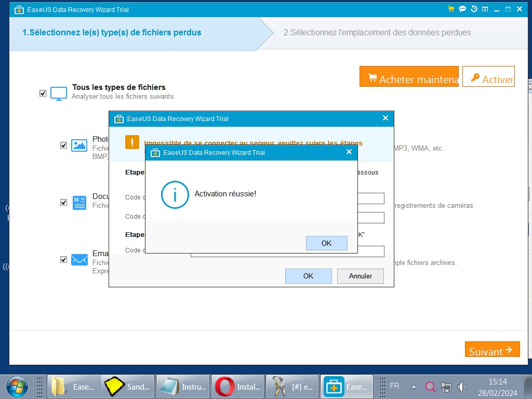
Task: Click the Etape 2 code input field
Action: tap(371, 251)
